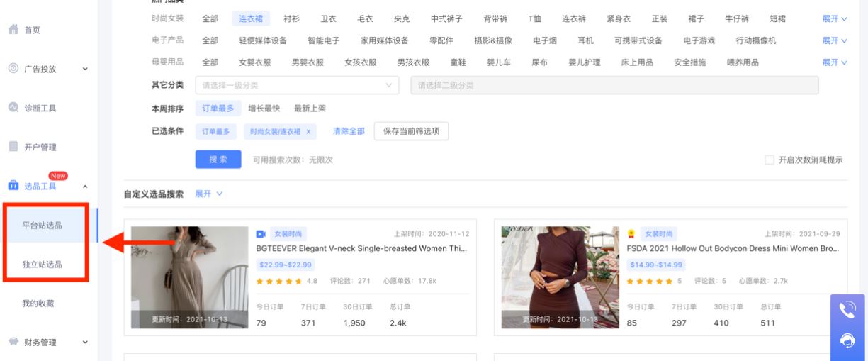The image size is (868, 361).
Task: Open 我的收藏 in the sidebar
Action: [x=38, y=304]
